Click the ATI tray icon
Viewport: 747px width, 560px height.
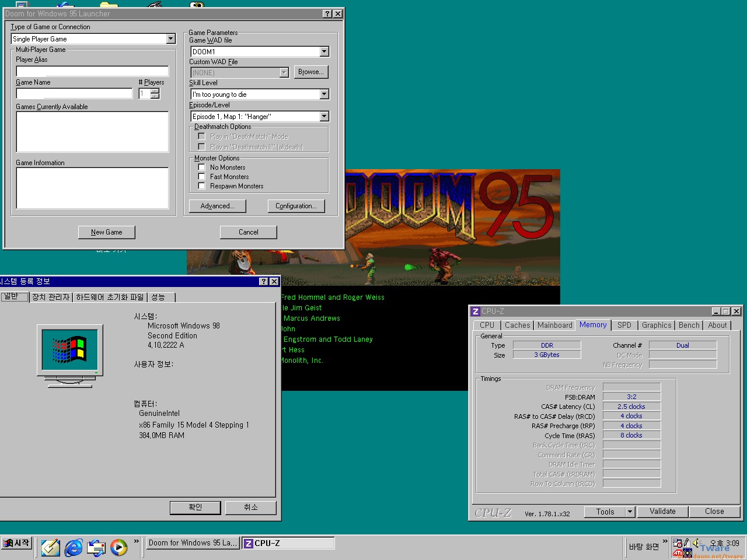coord(678,553)
